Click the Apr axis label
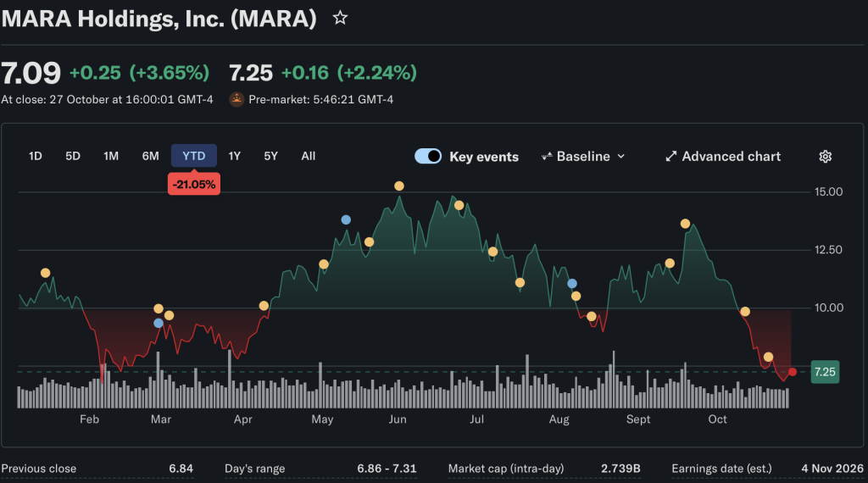 pyautogui.click(x=243, y=419)
